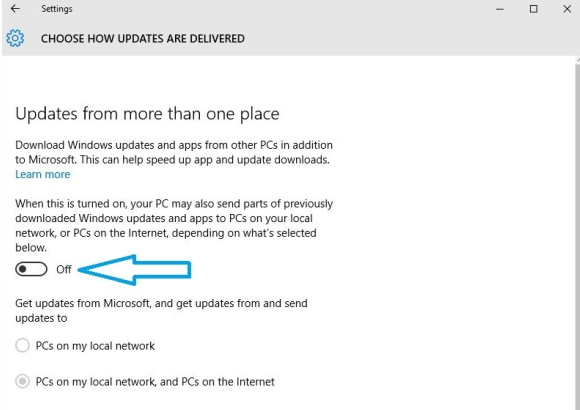Screen dimensions: 580x410
Task: Click the 'Settings' window title text
Action: (57, 9)
